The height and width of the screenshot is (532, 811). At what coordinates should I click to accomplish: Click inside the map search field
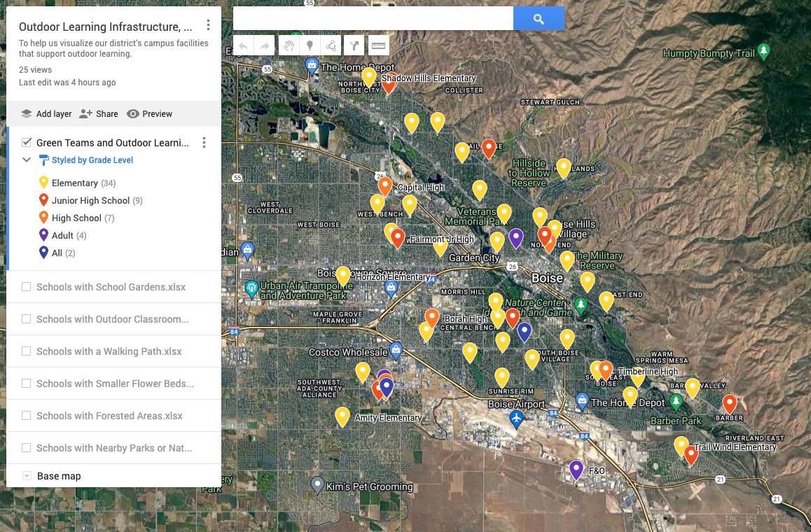point(373,20)
